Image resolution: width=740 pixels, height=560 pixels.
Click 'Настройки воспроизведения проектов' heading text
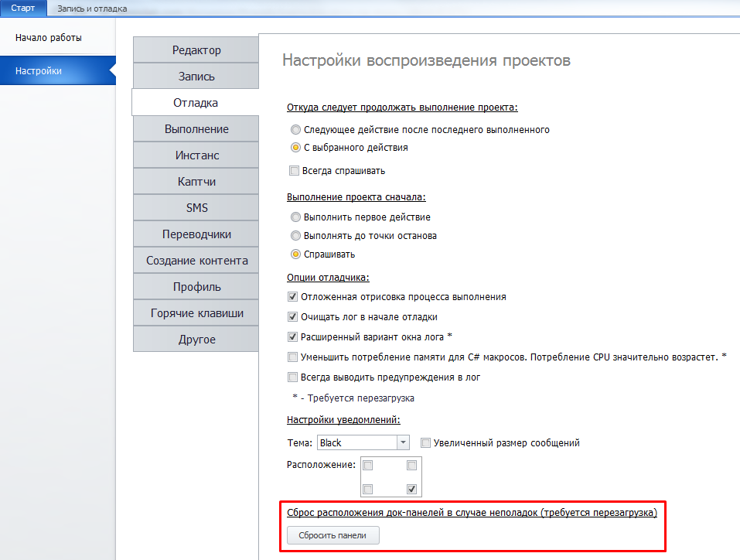[426, 60]
